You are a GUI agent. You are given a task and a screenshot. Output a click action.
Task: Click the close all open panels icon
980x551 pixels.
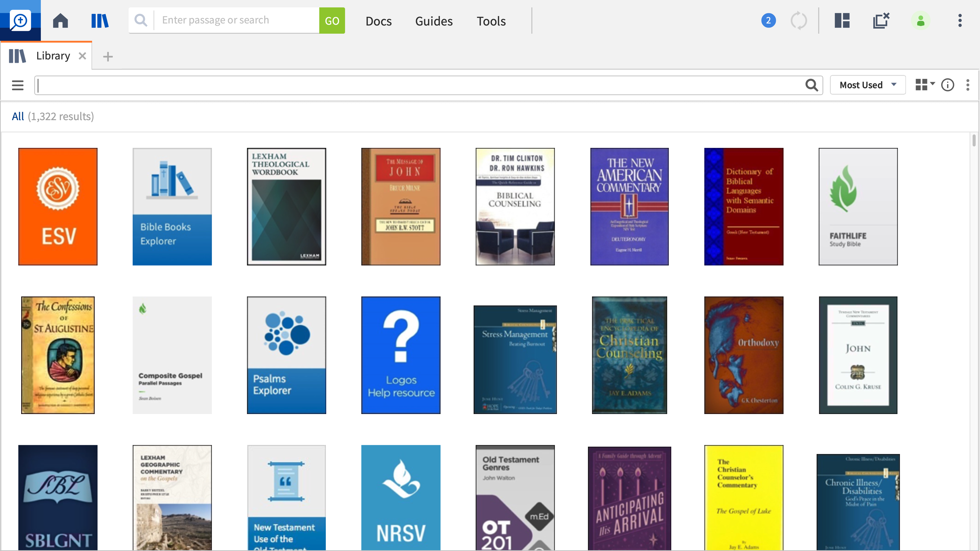(881, 20)
